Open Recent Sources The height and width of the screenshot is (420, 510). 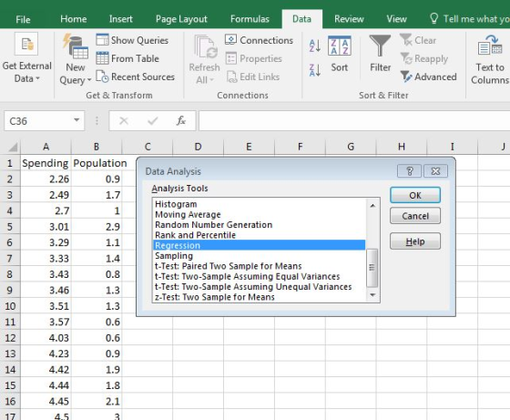click(136, 77)
